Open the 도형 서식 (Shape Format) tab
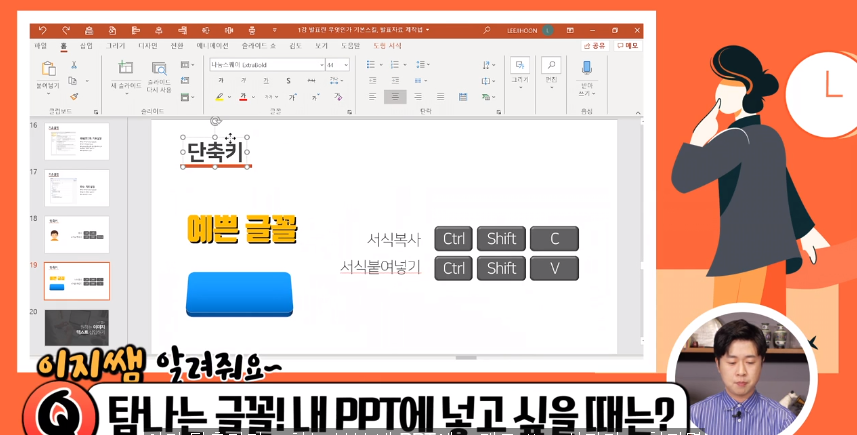The width and height of the screenshot is (857, 435). pyautogui.click(x=387, y=46)
